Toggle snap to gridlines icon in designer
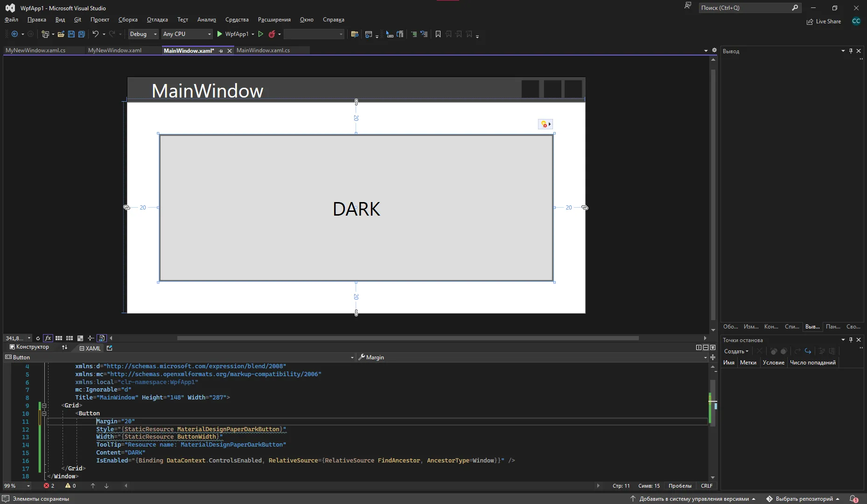867x504 pixels. coord(70,338)
